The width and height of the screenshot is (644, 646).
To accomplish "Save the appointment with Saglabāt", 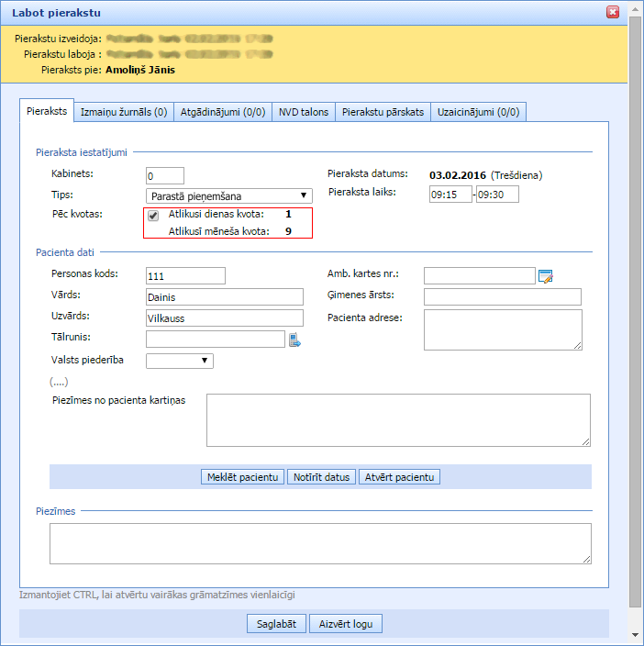I will point(276,624).
